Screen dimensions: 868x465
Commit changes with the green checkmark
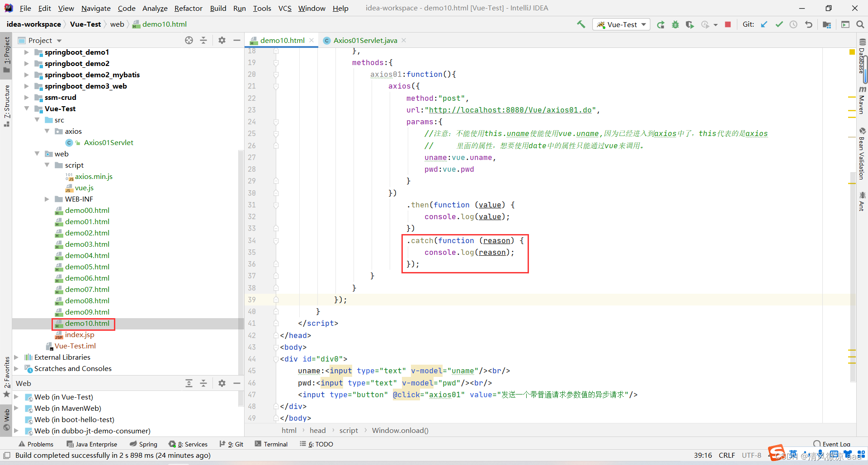click(x=779, y=24)
